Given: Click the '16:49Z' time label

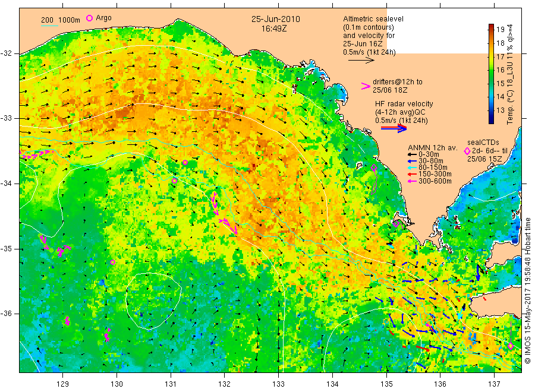Looking at the screenshot, I should (274, 29).
